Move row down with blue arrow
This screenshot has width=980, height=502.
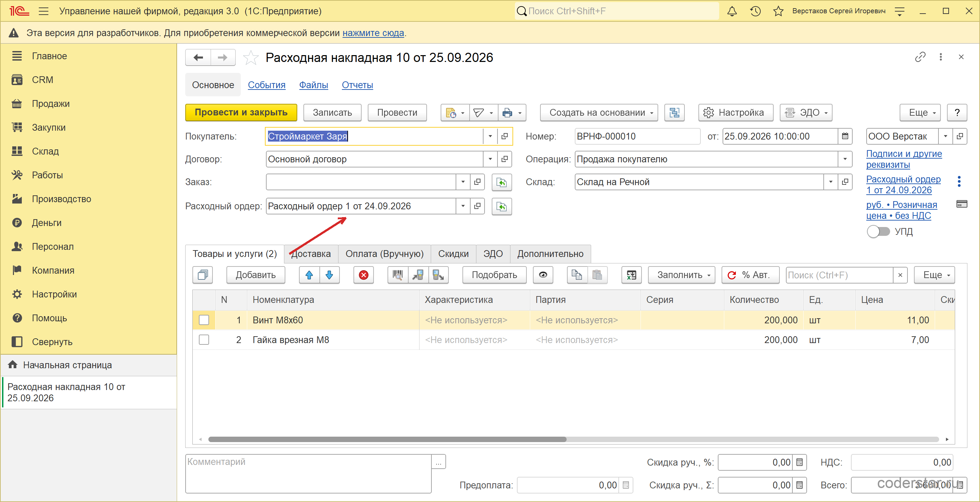(x=330, y=275)
